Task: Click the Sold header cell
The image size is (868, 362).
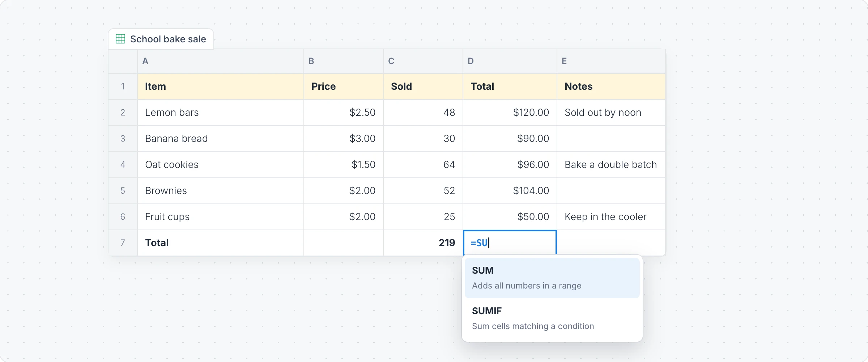Action: tap(423, 87)
